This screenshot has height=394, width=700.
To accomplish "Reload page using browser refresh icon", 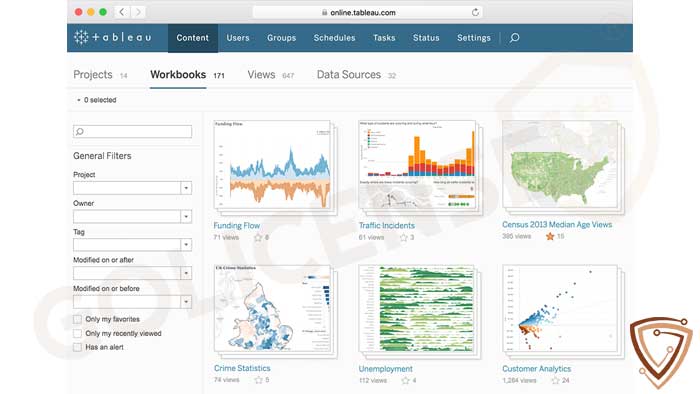I will (x=475, y=12).
